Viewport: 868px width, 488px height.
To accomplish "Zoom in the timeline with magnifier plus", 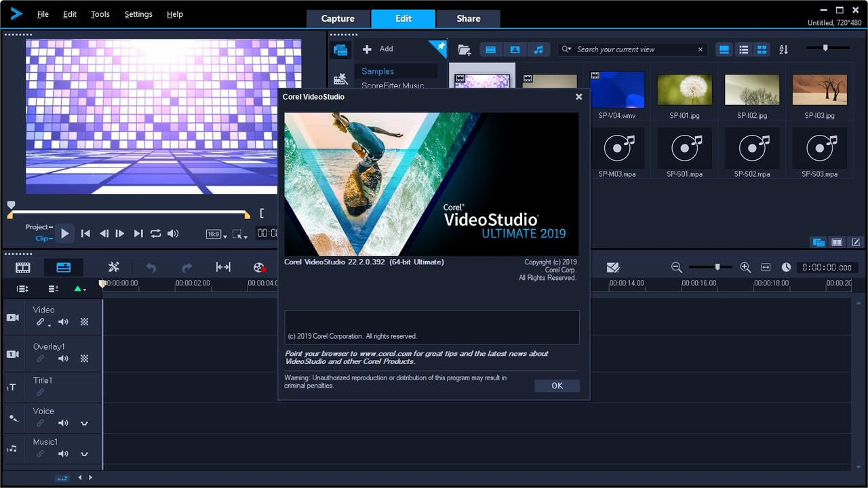I will (745, 268).
